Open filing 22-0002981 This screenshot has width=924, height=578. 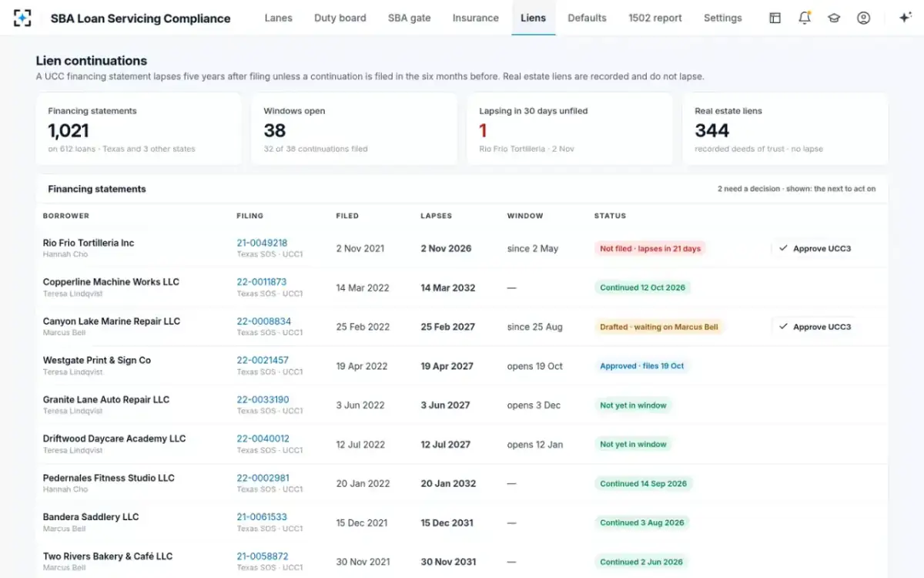[263, 478]
